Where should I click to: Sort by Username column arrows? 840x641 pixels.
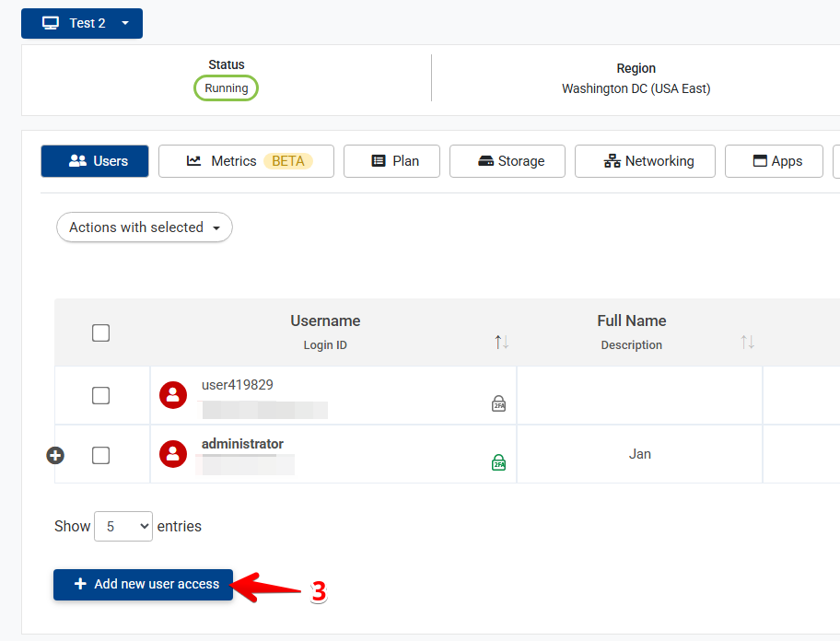pos(501,342)
